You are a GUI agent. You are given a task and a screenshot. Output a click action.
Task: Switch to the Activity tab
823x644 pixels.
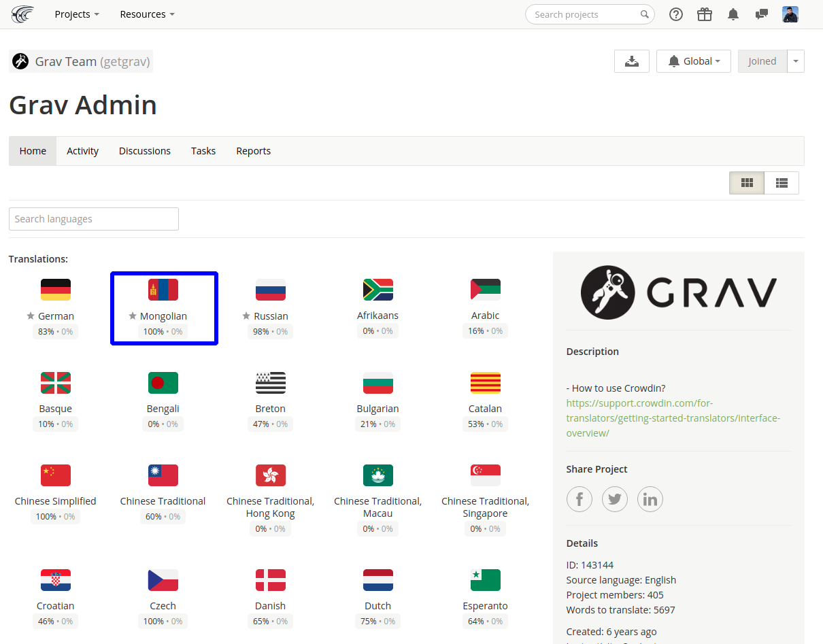click(x=83, y=151)
